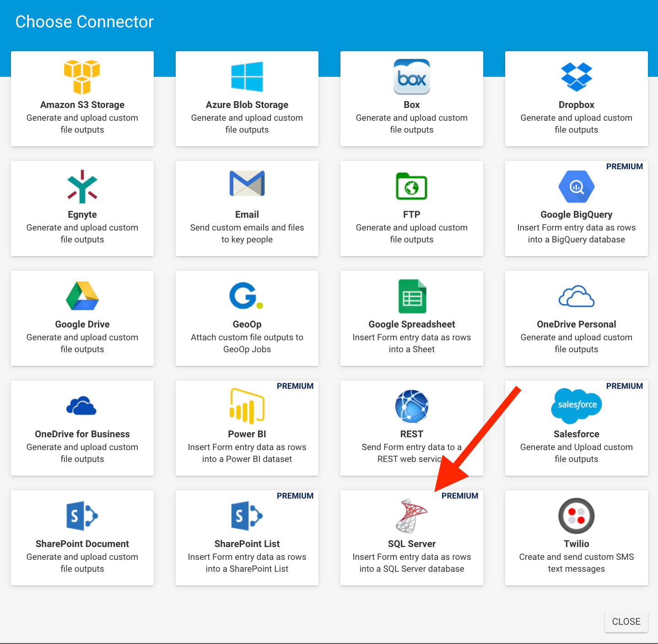
Task: Click the FTP folder globe icon
Action: point(412,186)
